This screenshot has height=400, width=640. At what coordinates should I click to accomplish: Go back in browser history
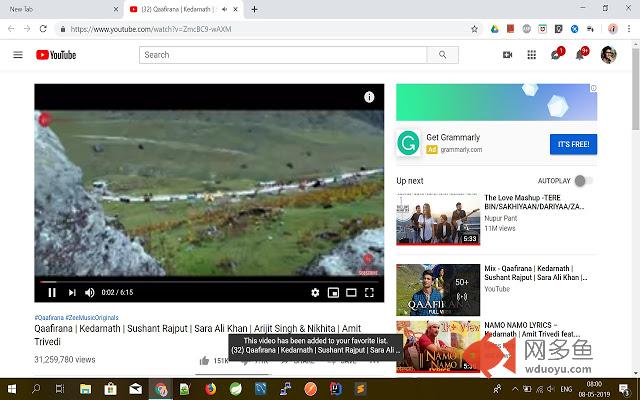coord(11,29)
